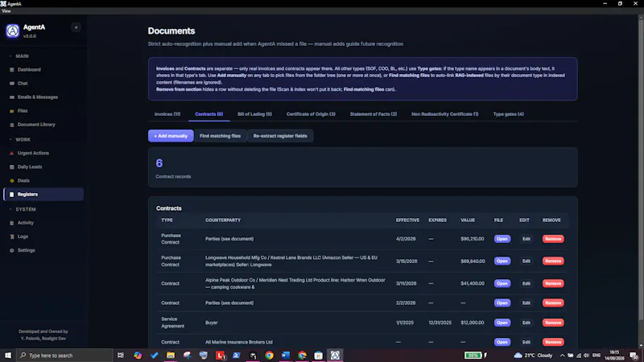The image size is (644, 362).
Task: Open the Deals section
Action: 23,180
